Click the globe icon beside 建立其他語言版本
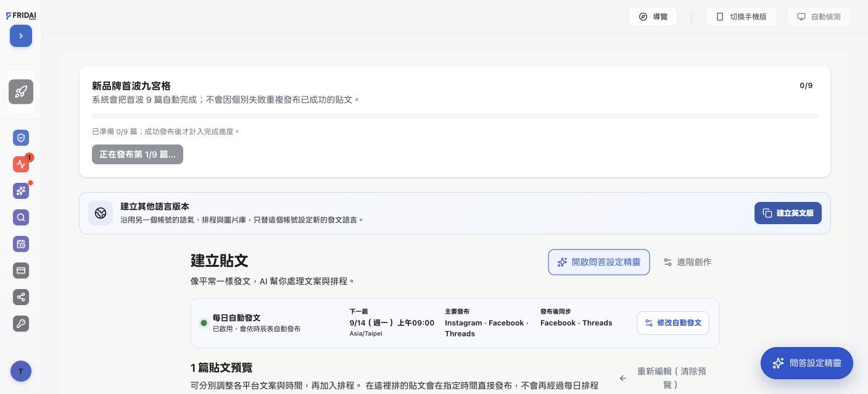 [x=101, y=213]
